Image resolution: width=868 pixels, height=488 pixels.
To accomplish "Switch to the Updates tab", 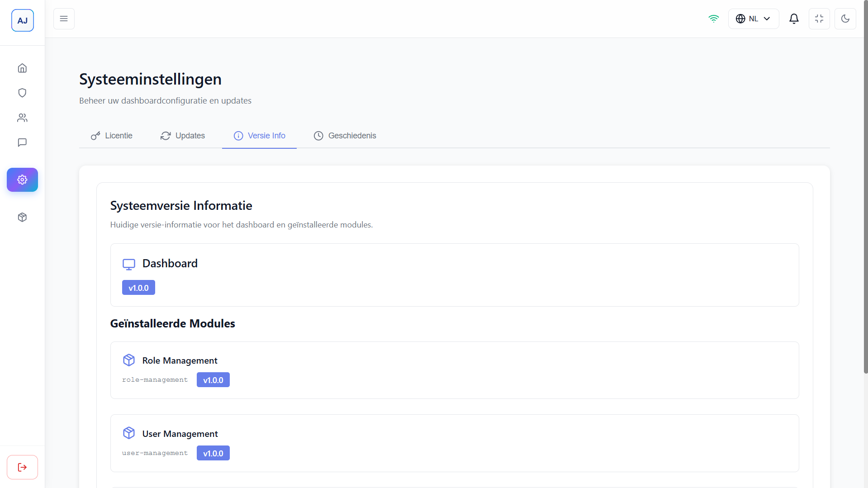I will [183, 136].
